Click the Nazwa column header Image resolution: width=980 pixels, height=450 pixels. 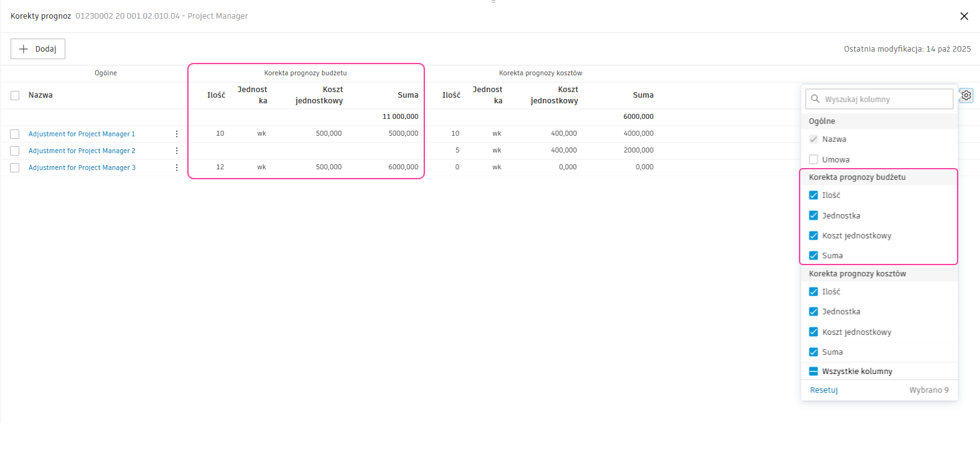click(x=40, y=95)
